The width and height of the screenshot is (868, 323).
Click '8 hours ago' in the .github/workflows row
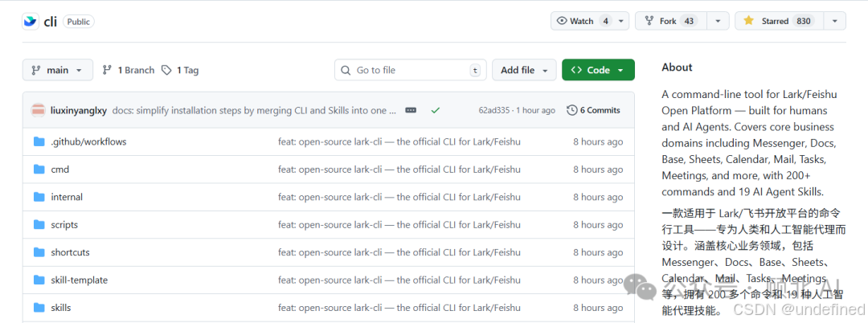pyautogui.click(x=598, y=141)
